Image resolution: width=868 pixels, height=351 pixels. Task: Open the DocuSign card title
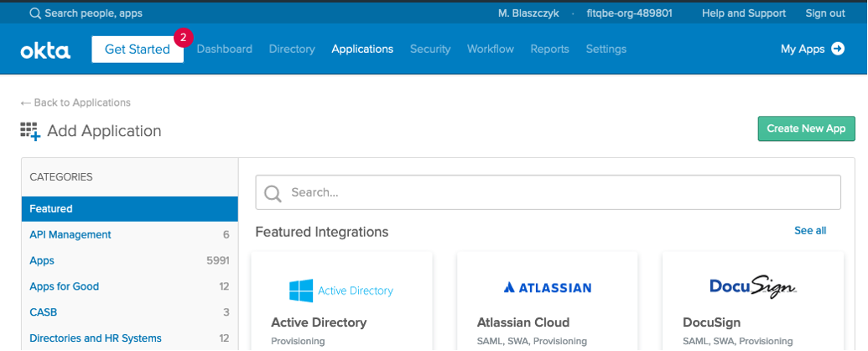point(711,322)
